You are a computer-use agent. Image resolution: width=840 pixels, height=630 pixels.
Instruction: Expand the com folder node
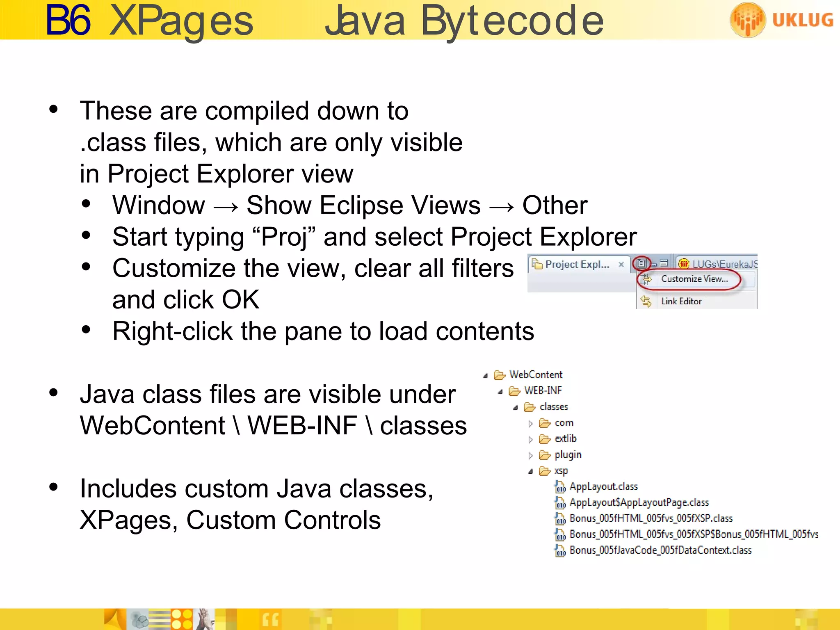coord(530,424)
